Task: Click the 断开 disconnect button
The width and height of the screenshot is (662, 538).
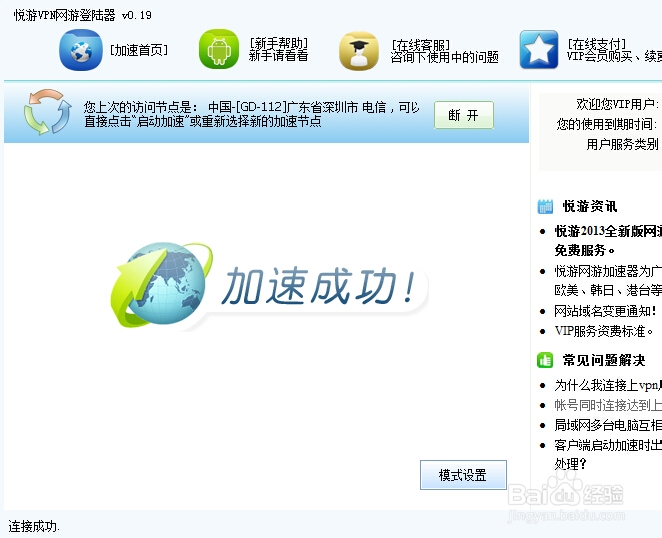Action: (x=464, y=115)
